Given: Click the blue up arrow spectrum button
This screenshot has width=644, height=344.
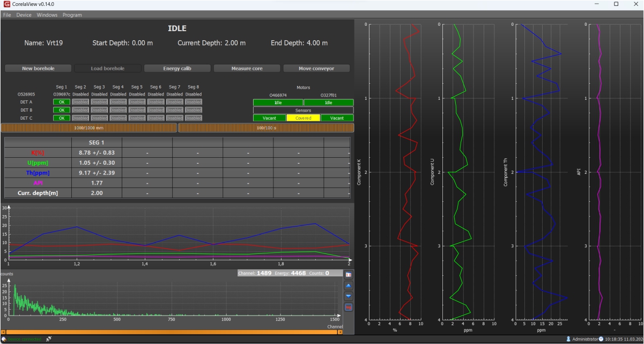Looking at the screenshot, I should point(349,286).
